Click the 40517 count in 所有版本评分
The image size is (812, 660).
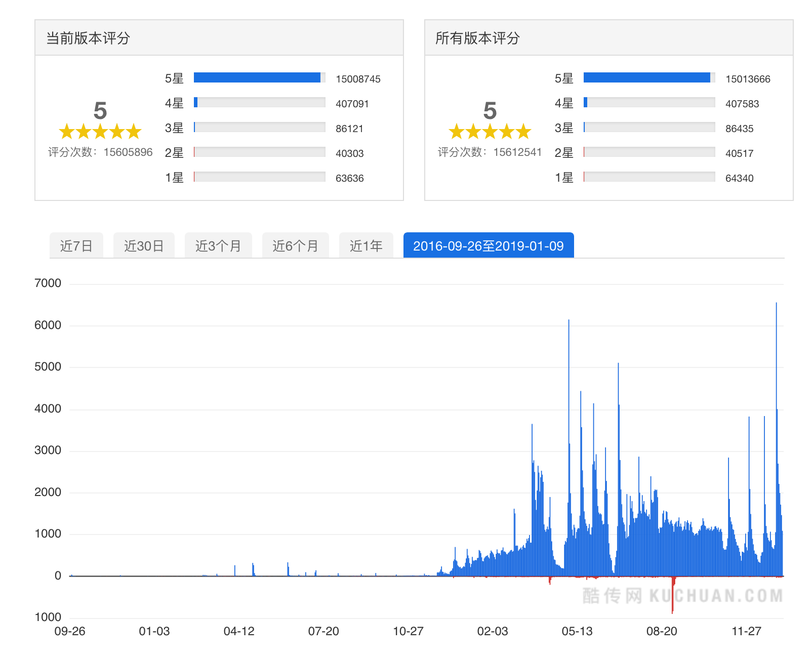pos(739,153)
